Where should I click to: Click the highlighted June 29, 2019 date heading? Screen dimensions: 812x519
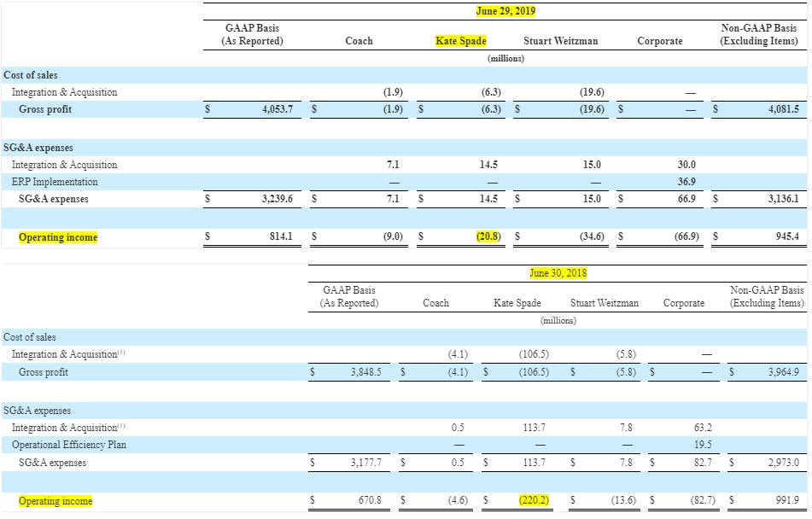[505, 11]
